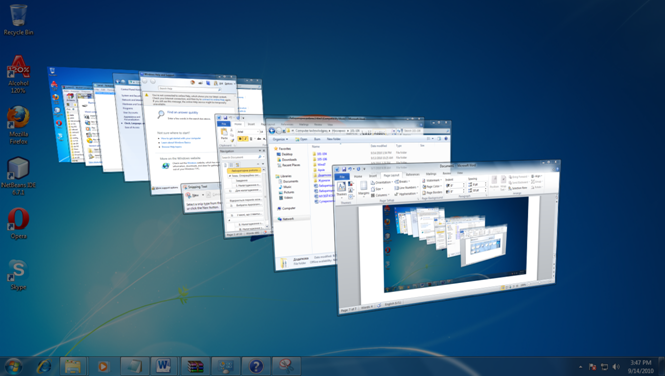Click New folder in Explorer toolbar
Image resolution: width=666 pixels, height=377 pixels.
coord(333,139)
